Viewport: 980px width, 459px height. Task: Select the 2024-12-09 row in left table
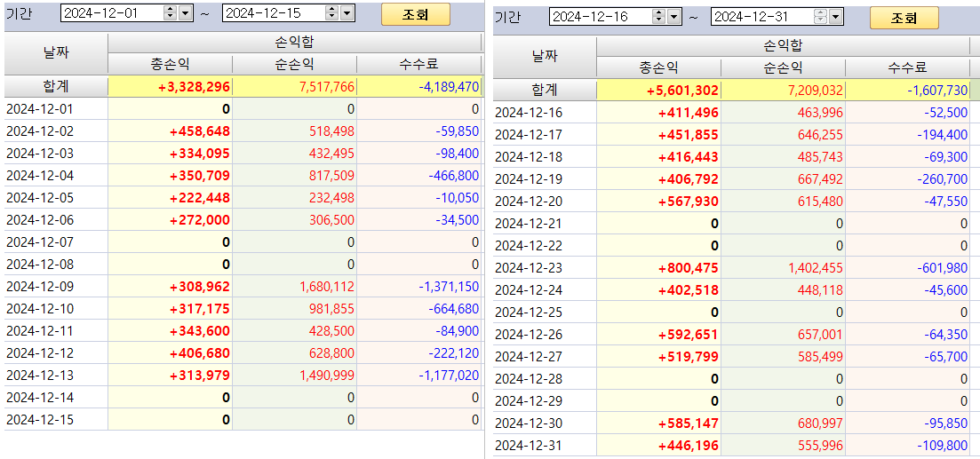[x=243, y=287]
